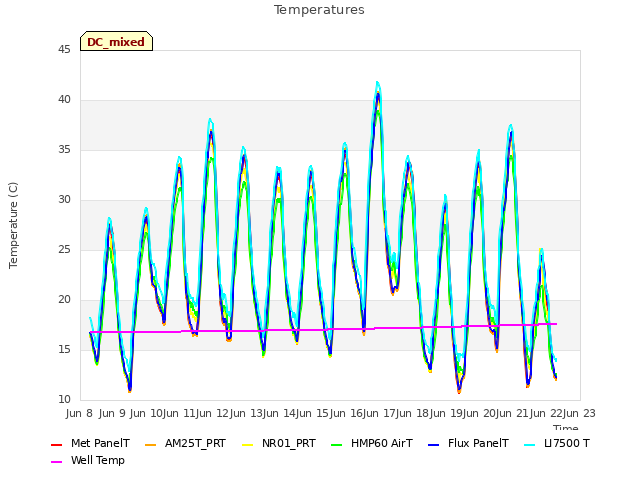640x480 pixels.
Task: Click the y-axis tick label 15
Action: 64,350
